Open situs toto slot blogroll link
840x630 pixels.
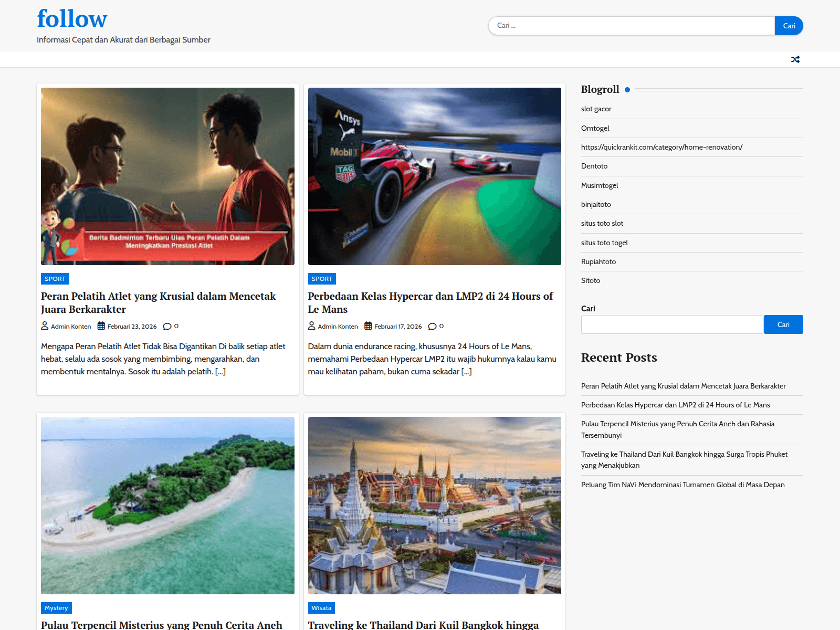click(x=602, y=224)
